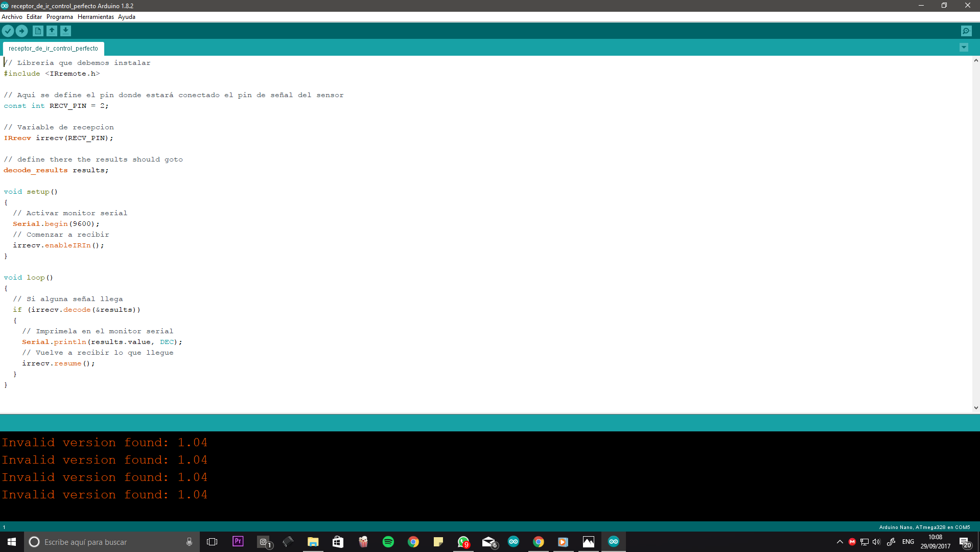Save the sketch with the Save icon

(65, 31)
